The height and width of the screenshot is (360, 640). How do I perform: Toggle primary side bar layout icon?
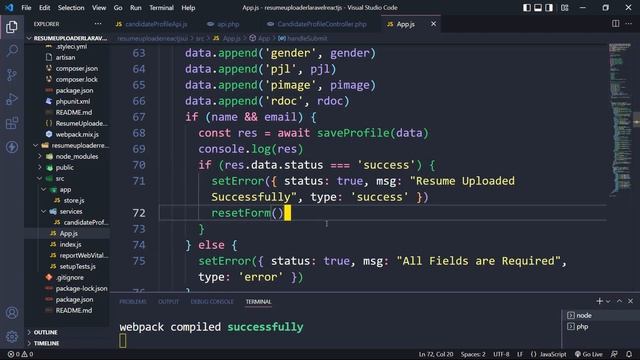(527, 7)
